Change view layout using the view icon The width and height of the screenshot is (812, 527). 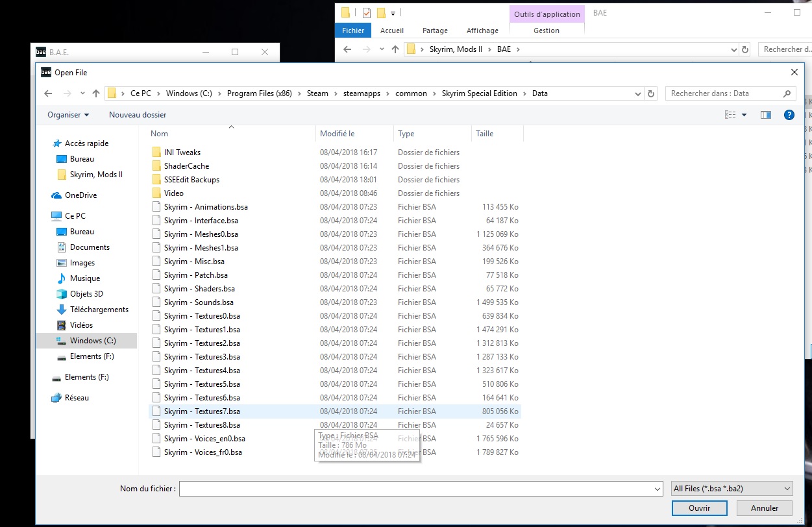click(730, 115)
